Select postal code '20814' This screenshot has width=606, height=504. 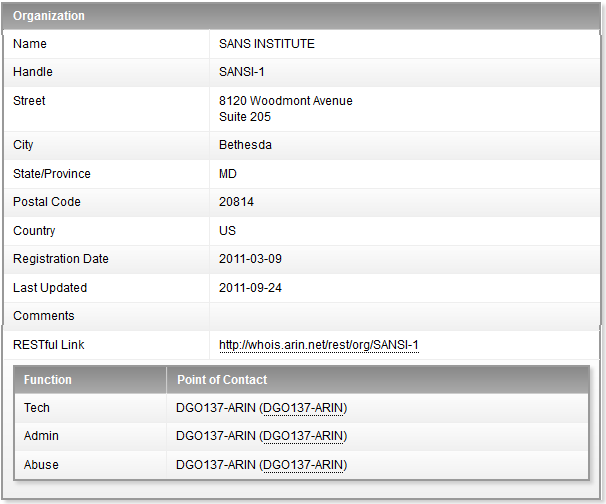coord(236,202)
